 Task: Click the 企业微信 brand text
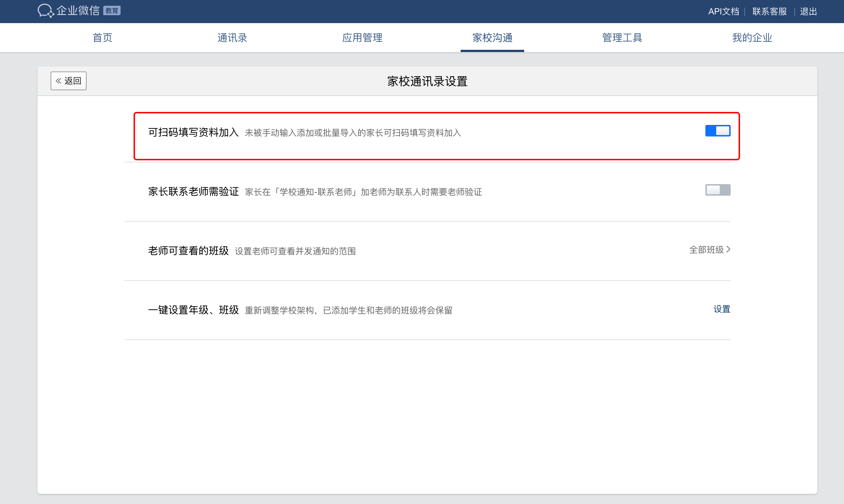point(78,11)
